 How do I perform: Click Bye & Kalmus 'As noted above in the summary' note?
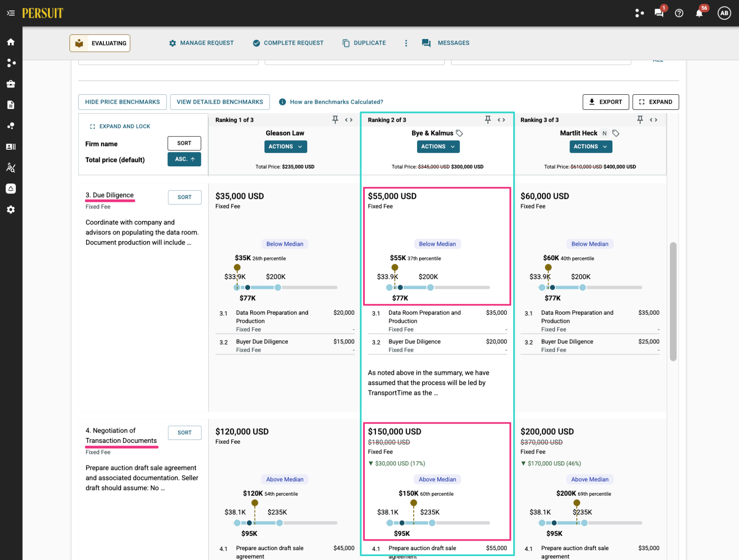click(428, 383)
